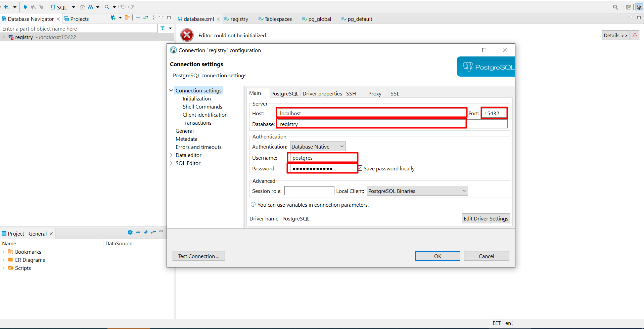Click the Port input field
The image size is (644, 329).
tap(494, 113)
